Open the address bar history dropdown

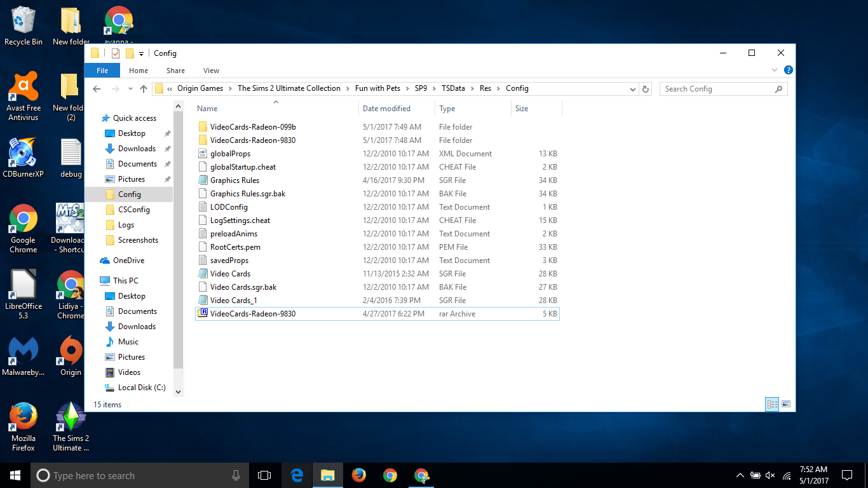(x=632, y=89)
